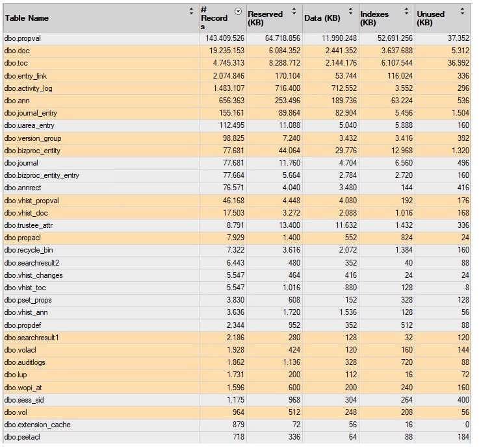The image size is (479, 448).
Task: Select the dbo.extension_cache row
Action: click(x=36, y=425)
